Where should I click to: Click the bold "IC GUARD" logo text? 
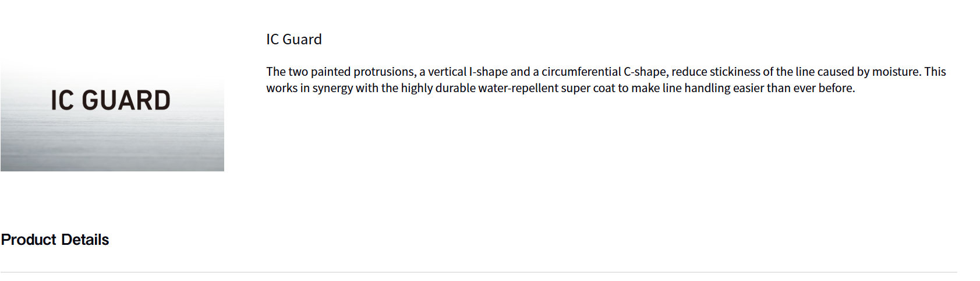pos(111,100)
